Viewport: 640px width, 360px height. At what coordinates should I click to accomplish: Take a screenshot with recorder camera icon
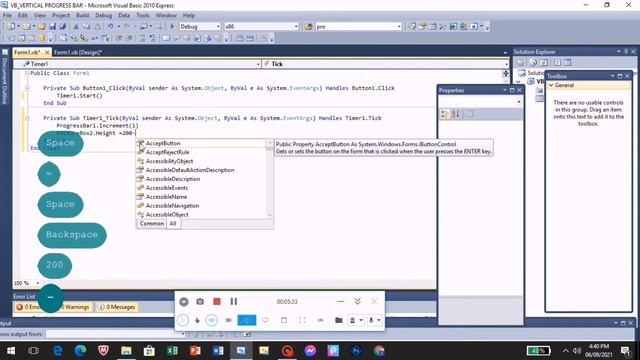coord(200,302)
